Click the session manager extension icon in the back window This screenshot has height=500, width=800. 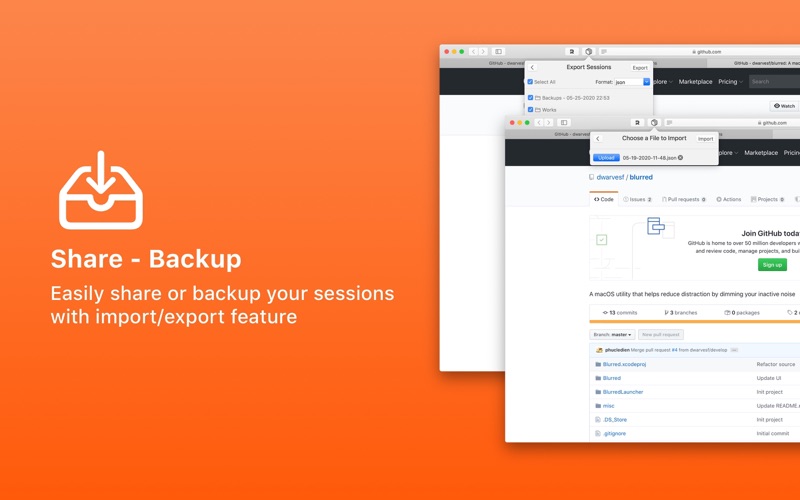(x=588, y=52)
